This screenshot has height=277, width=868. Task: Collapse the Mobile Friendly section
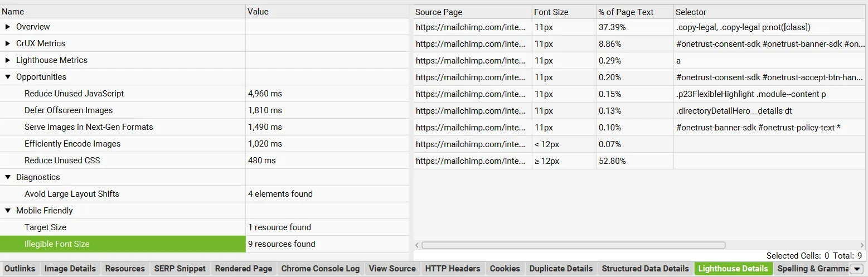(8, 211)
